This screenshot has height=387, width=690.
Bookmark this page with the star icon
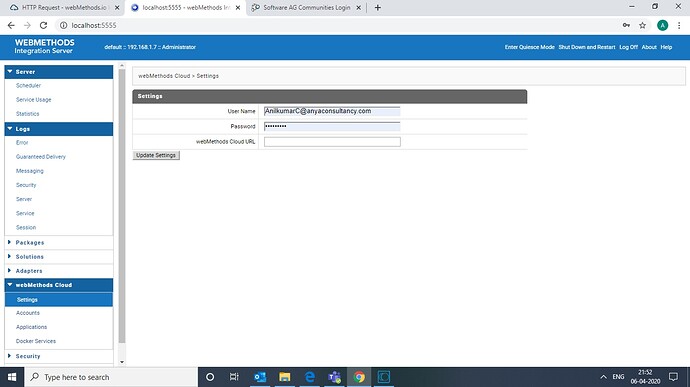[x=642, y=26]
